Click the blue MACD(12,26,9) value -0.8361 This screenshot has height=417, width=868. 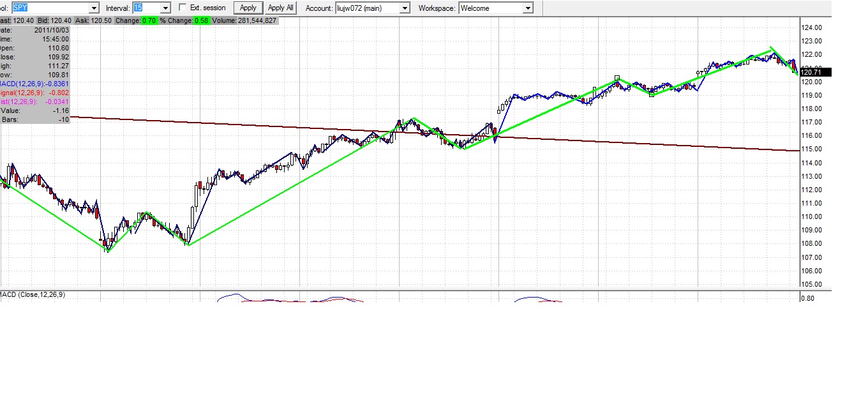click(x=56, y=84)
